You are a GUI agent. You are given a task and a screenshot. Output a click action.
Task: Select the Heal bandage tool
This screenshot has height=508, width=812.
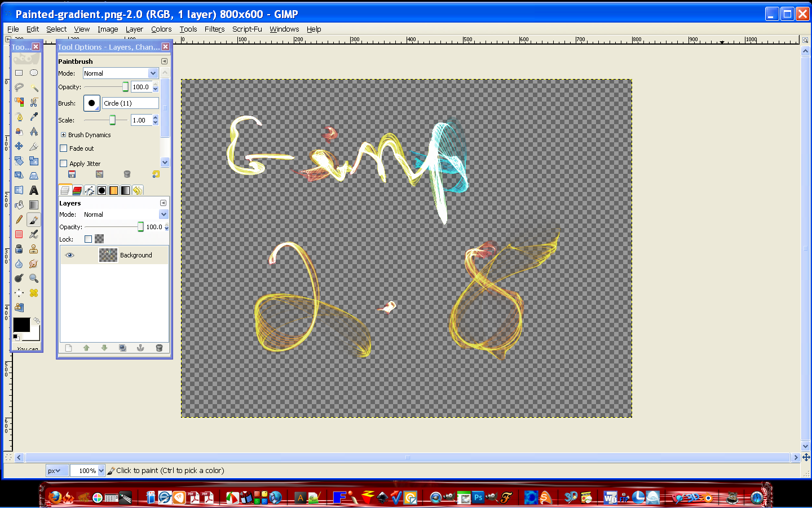pos(34,293)
